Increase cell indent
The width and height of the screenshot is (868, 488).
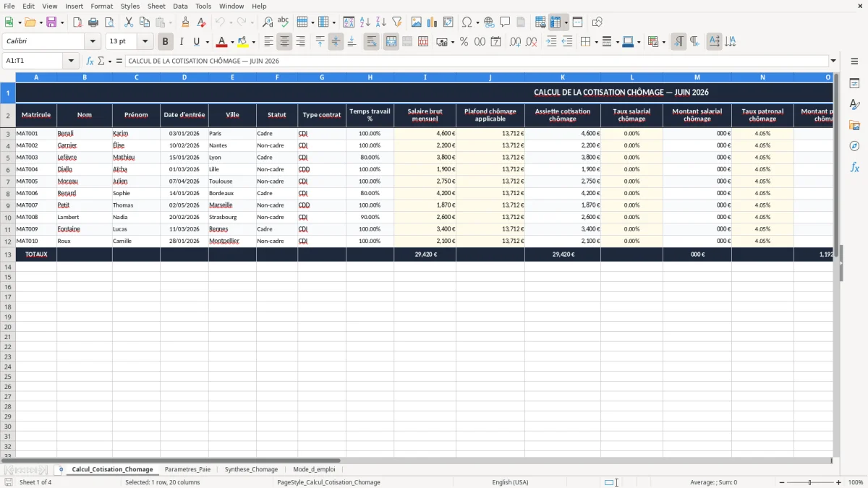pos(551,42)
